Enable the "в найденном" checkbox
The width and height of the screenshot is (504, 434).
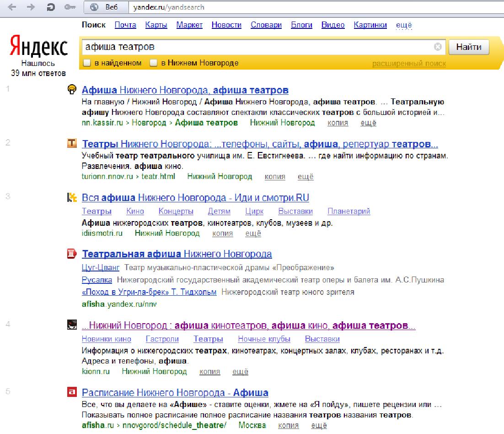pos(87,63)
